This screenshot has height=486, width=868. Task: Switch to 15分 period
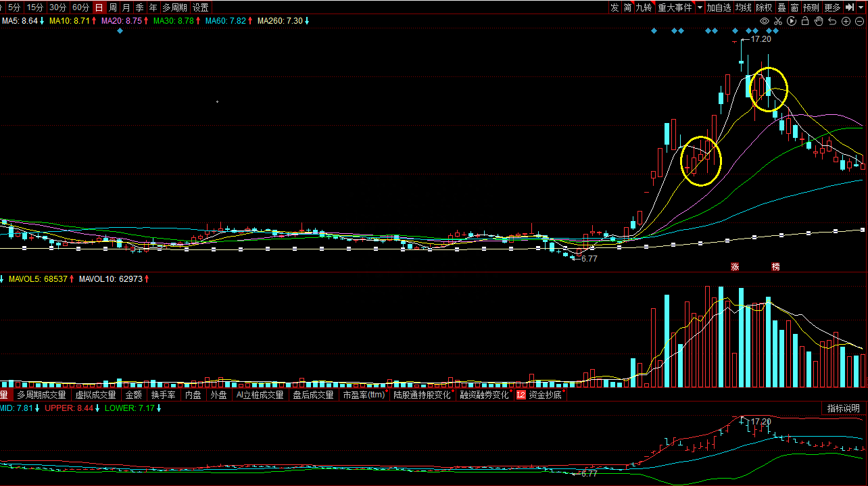34,7
